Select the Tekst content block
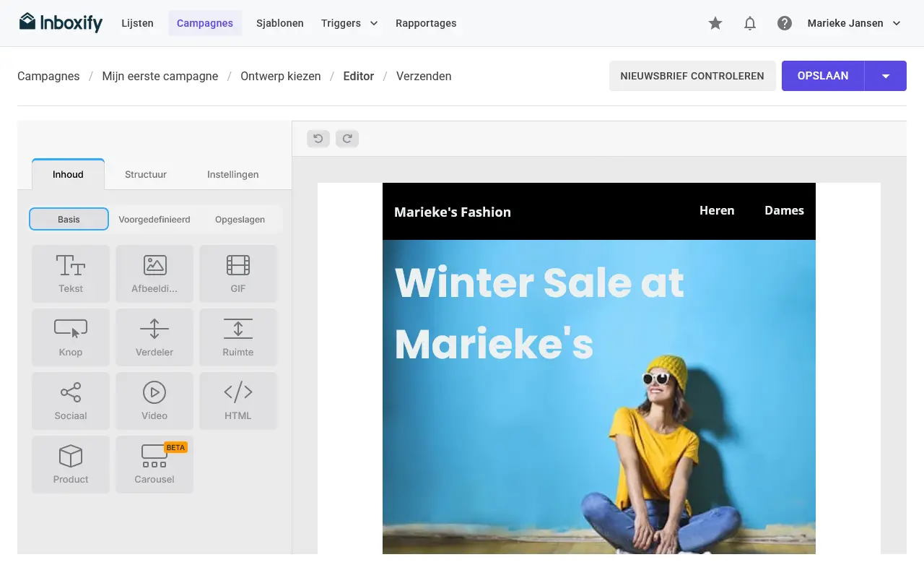Image resolution: width=924 pixels, height=578 pixels. pos(71,274)
